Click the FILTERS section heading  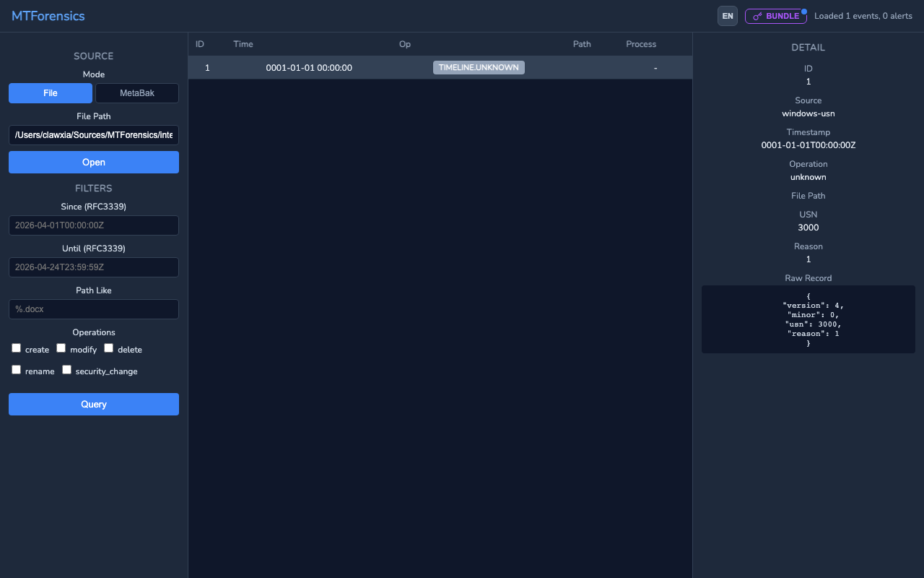click(x=94, y=189)
